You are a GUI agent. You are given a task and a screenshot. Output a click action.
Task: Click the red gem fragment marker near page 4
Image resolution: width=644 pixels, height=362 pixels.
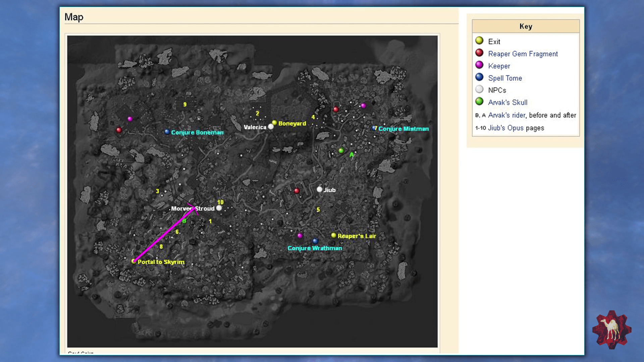335,109
